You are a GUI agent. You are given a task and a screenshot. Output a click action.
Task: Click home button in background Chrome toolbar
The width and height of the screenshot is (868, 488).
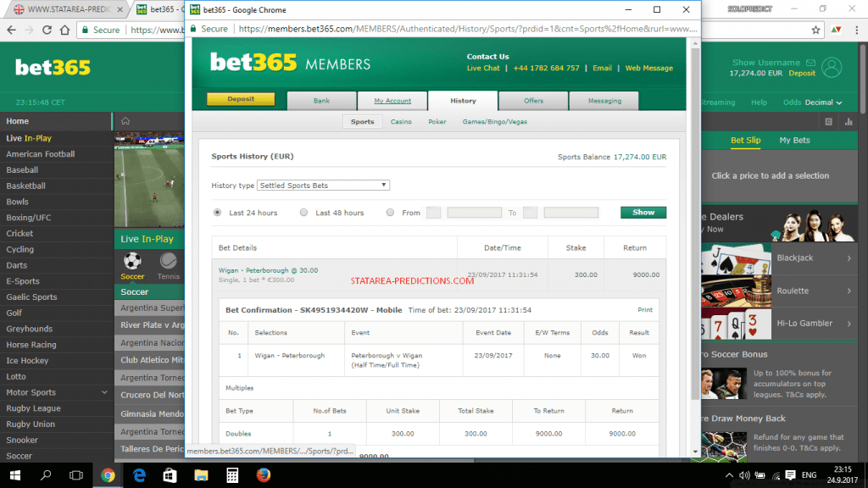click(64, 30)
